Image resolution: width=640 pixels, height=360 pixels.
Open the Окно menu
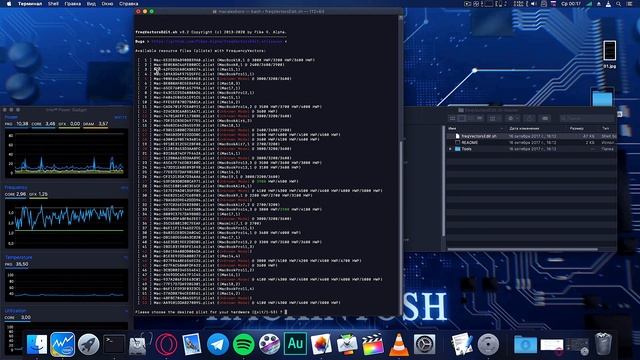pyautogui.click(x=107, y=4)
